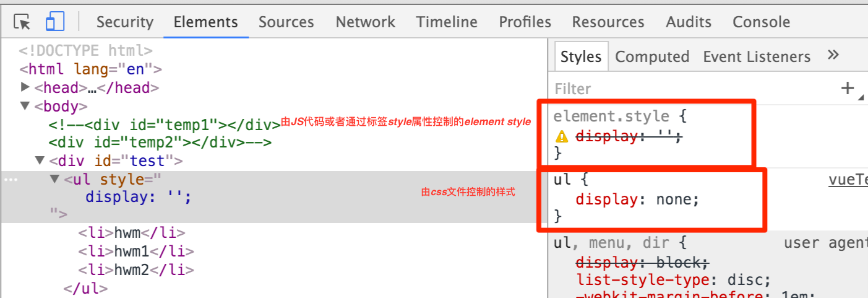Screen dimensions: 868x298
Task: Click the plus icon for new style rule
Action: pyautogui.click(x=848, y=89)
